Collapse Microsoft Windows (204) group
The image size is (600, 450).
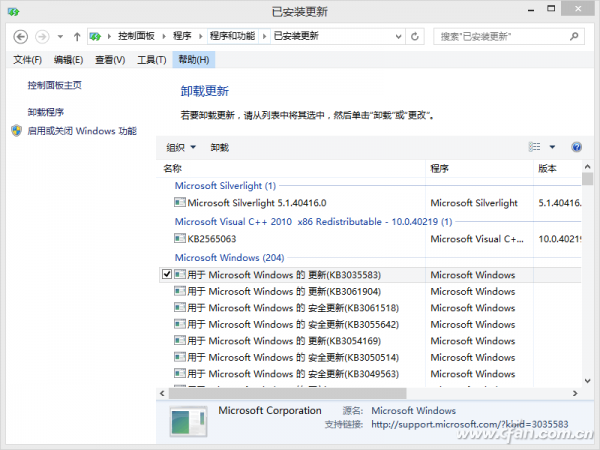coord(229,258)
